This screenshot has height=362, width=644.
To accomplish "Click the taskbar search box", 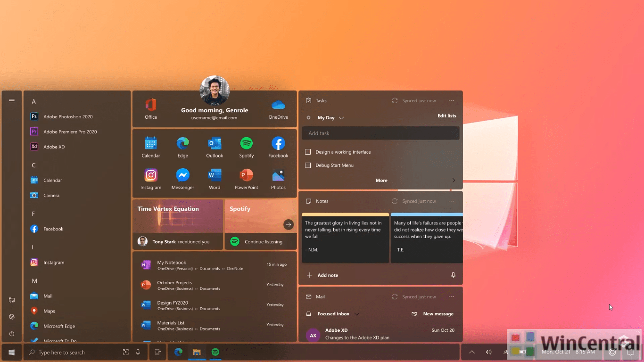I will pos(85,352).
